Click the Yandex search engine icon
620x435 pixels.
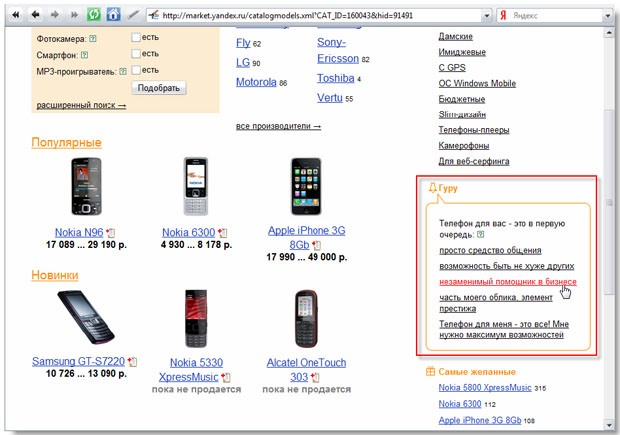(x=503, y=15)
